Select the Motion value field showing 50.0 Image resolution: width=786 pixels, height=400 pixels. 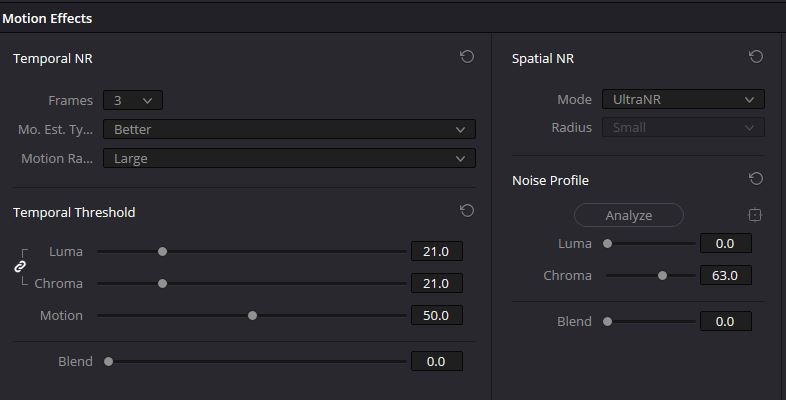tap(436, 316)
